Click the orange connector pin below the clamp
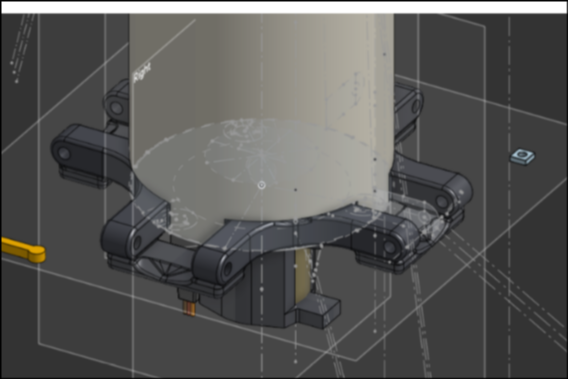Image resolution: width=568 pixels, height=379 pixels. coord(189,308)
